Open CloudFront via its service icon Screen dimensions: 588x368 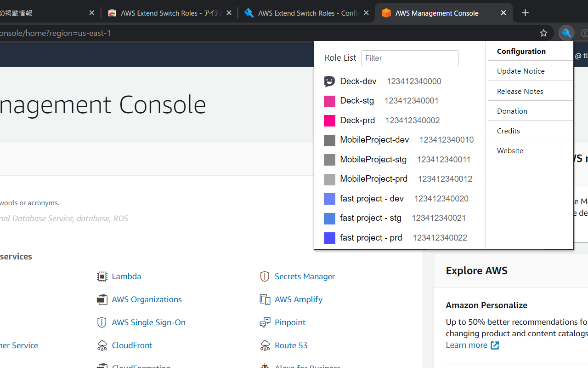pyautogui.click(x=102, y=345)
